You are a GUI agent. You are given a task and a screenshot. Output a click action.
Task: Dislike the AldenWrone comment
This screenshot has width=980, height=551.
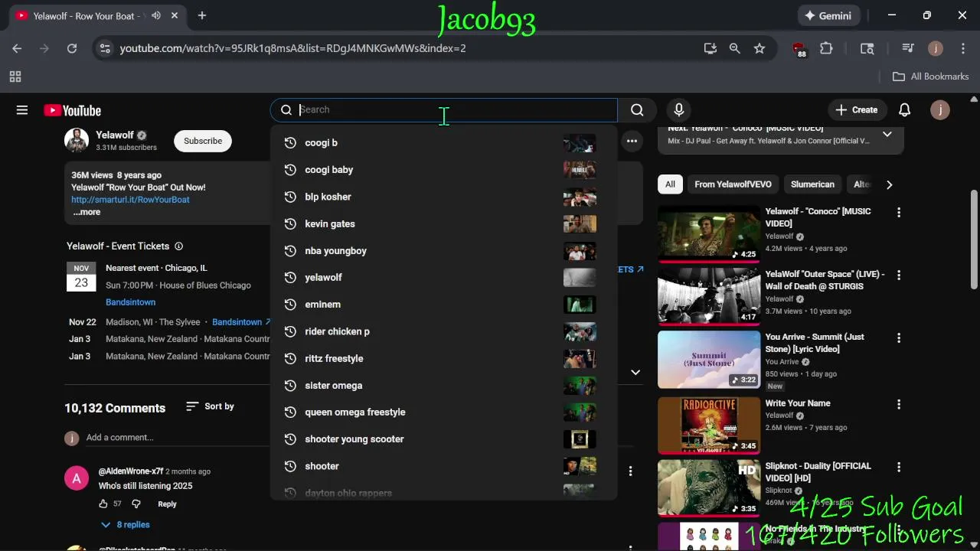pos(136,504)
